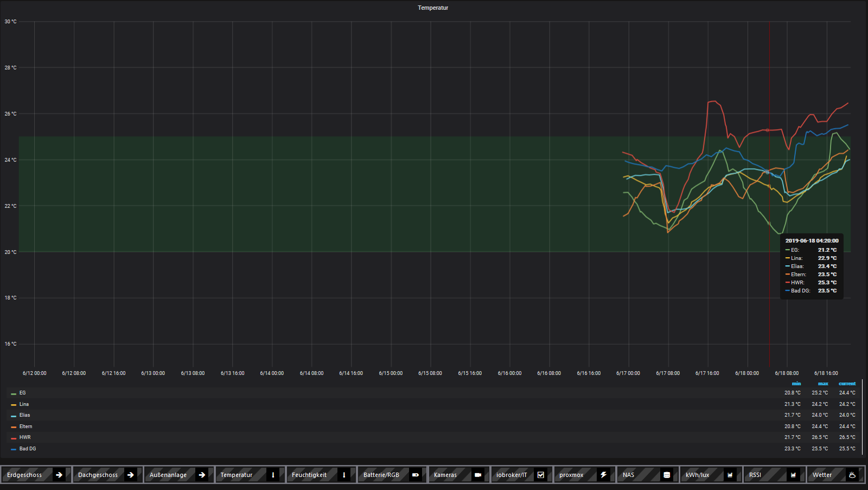Click the EG min value 20.8 °C
Screen dimensions: 868x490
pyautogui.click(x=793, y=393)
